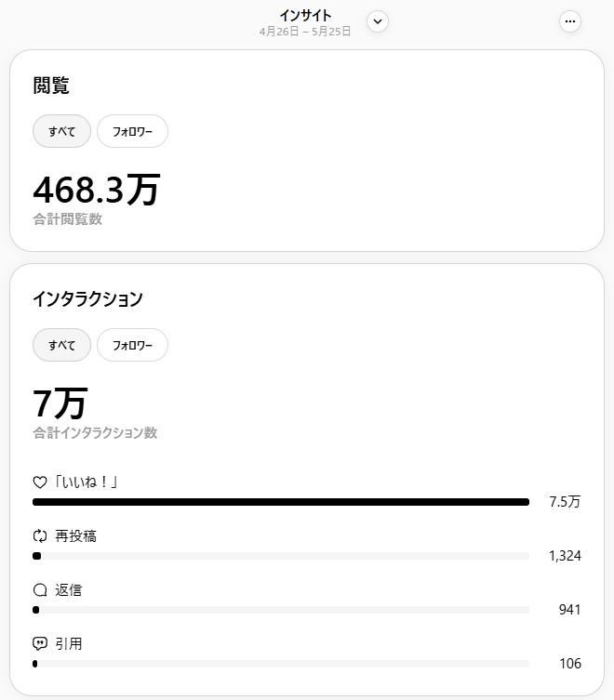This screenshot has width=614, height=700.
Task: Click the heart icon beside いいね！
Action: point(40,482)
